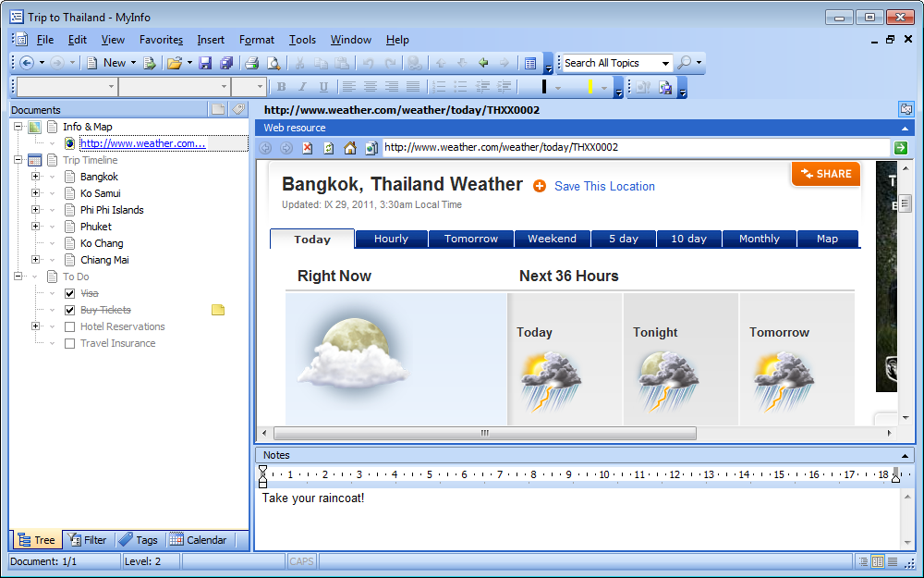Uncheck the Buy Tickets checkbox
The image size is (924, 578).
[x=69, y=310]
